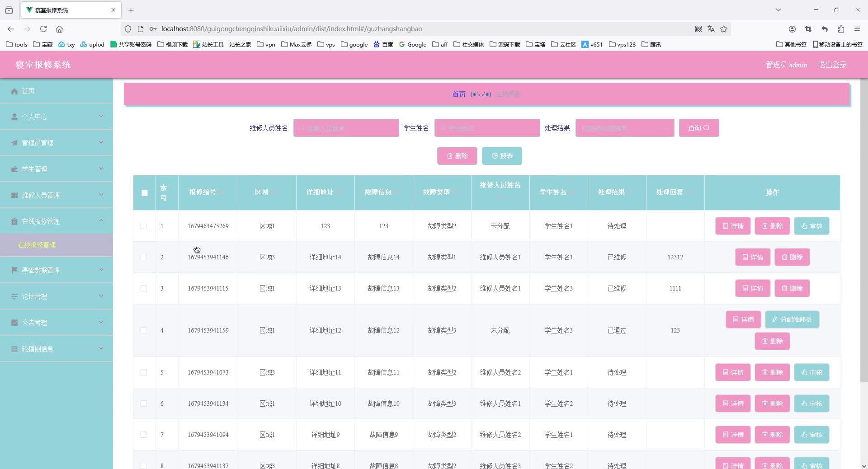Click 详情 for report 1679463475269
The height and width of the screenshot is (469, 868).
pos(733,226)
